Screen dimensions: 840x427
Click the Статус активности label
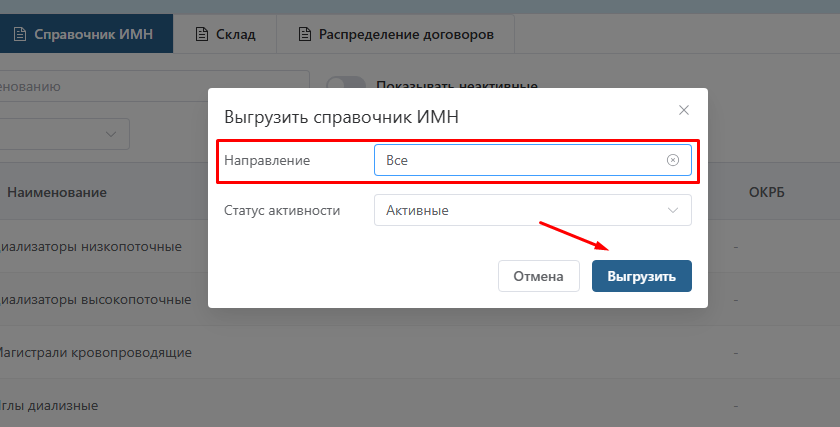click(x=282, y=210)
